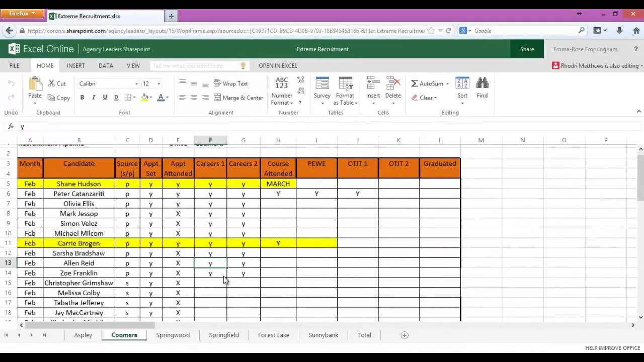Open Format as Table options
The image size is (644, 362).
point(345,92)
